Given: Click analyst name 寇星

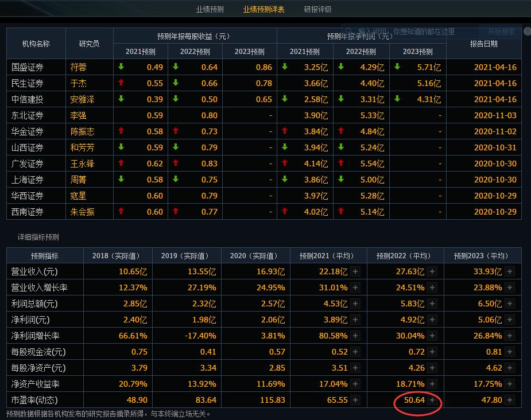Looking at the screenshot, I should (x=78, y=196).
